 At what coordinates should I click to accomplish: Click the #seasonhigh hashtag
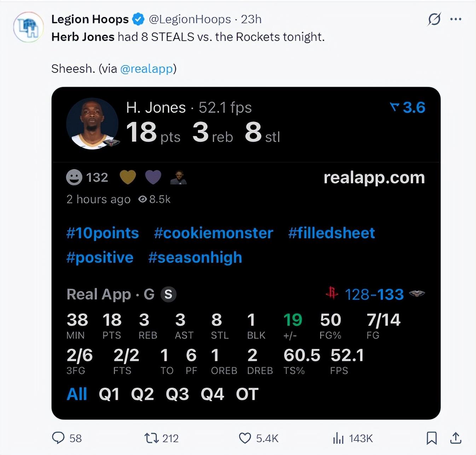[x=195, y=257]
